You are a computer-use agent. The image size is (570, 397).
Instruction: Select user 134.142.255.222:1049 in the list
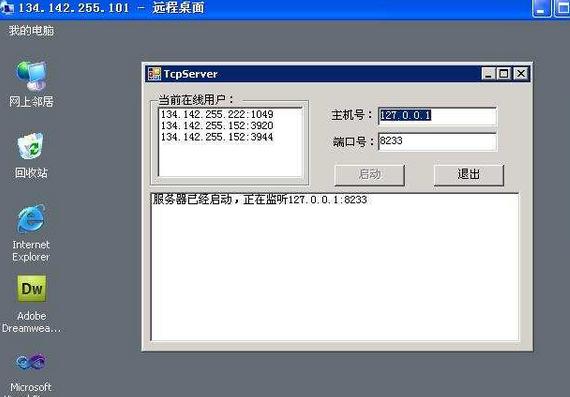[x=217, y=115]
